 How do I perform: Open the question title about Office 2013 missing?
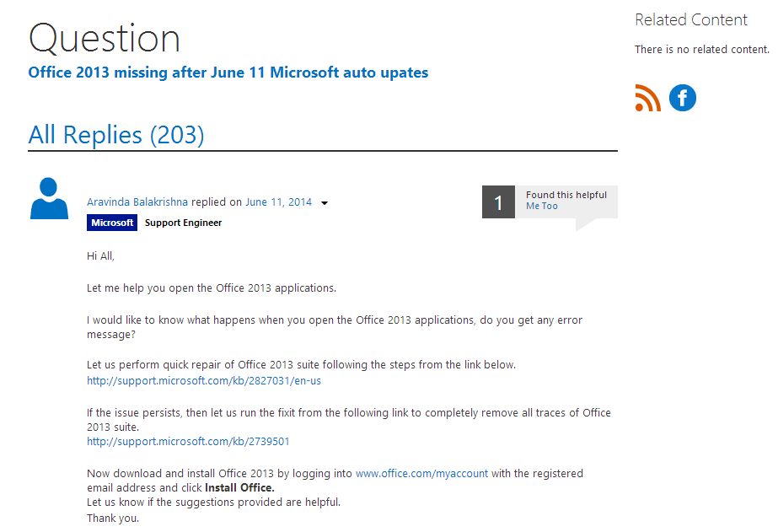click(x=228, y=73)
